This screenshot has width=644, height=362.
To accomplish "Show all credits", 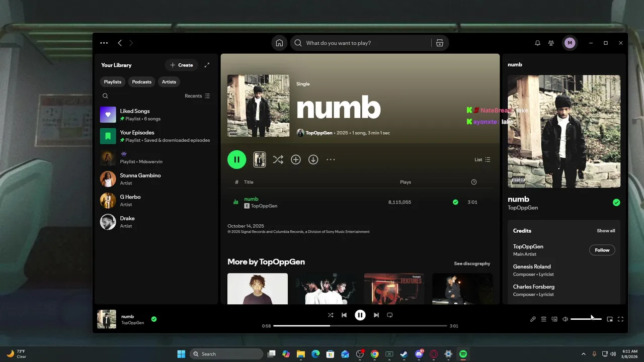I will (x=606, y=231).
